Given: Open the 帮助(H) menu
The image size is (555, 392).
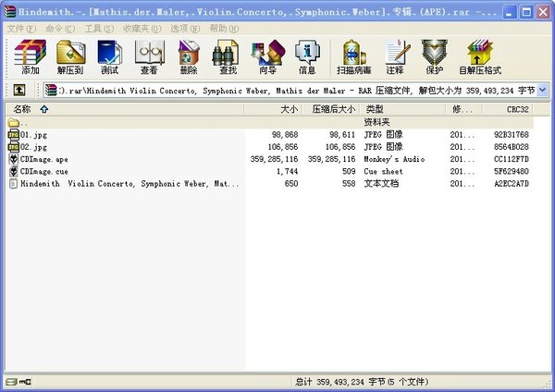Looking at the screenshot, I should click(224, 29).
